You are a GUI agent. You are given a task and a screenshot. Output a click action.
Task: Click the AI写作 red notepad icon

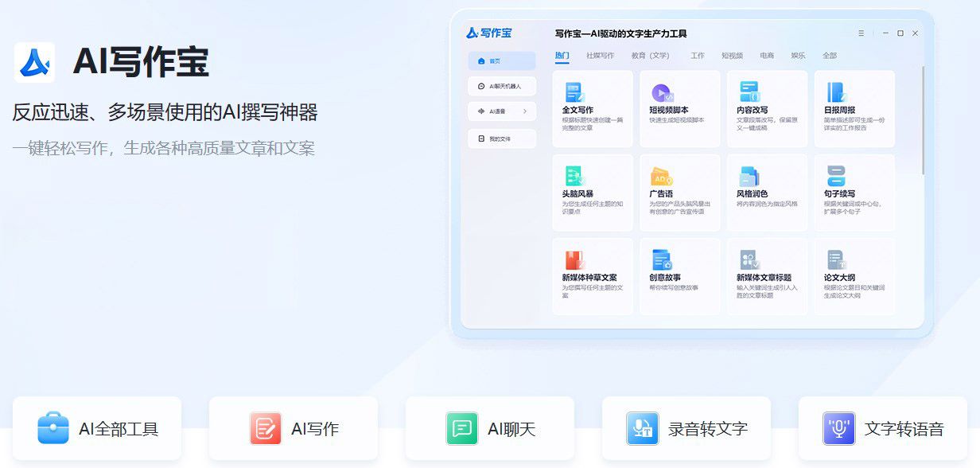266,428
